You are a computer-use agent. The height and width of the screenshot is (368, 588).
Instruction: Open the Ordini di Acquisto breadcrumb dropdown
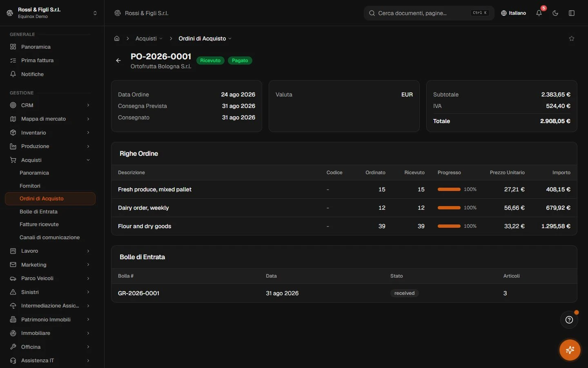pos(205,38)
